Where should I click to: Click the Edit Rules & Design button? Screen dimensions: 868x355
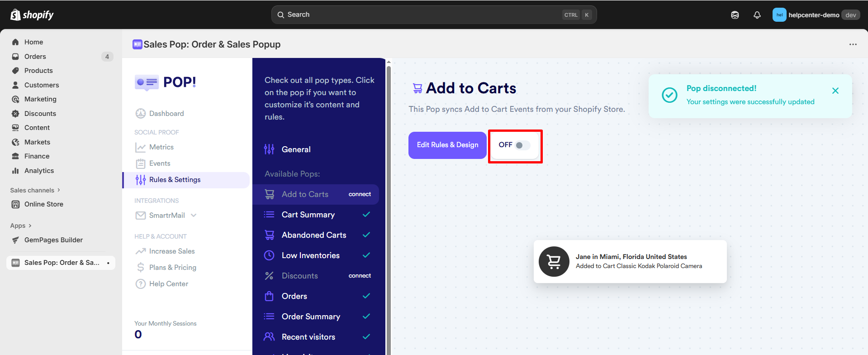click(x=447, y=145)
